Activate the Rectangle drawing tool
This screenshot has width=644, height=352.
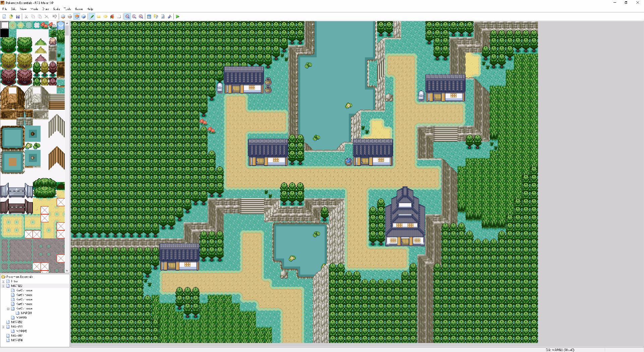pos(99,16)
